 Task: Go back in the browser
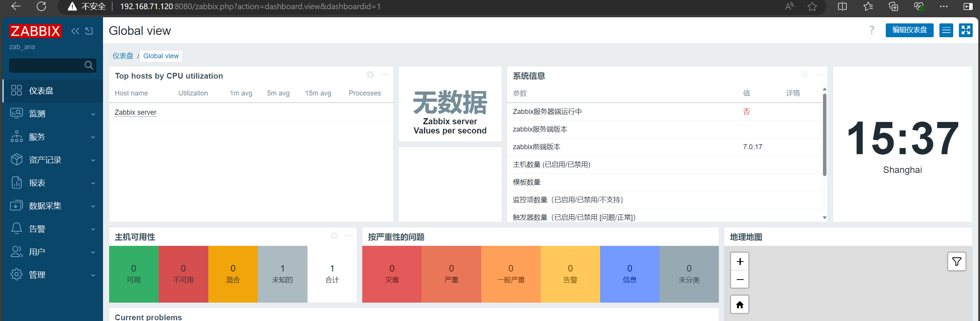[x=16, y=6]
